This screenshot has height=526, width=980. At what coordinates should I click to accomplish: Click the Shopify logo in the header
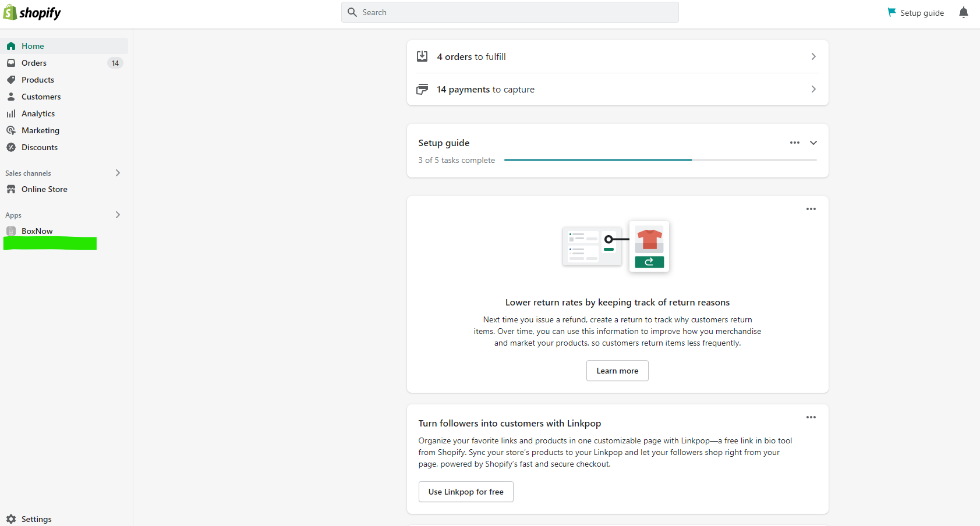[x=32, y=13]
